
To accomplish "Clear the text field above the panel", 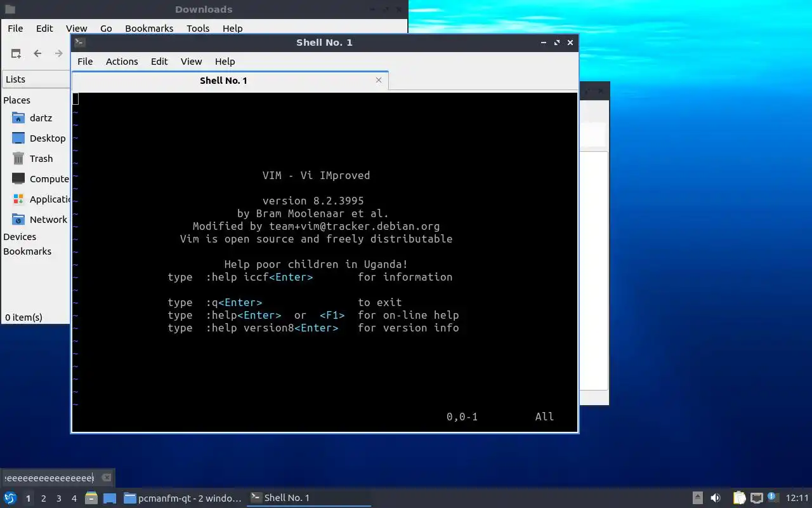I will 107,478.
